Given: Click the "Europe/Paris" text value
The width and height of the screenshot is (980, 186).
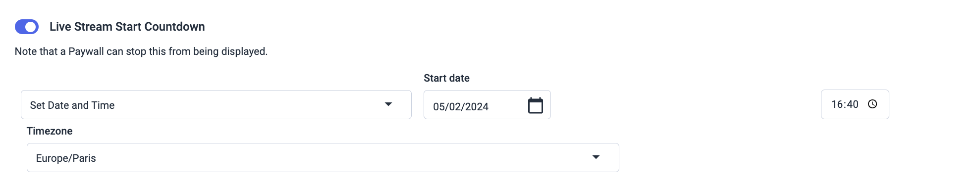Looking at the screenshot, I should [x=66, y=158].
